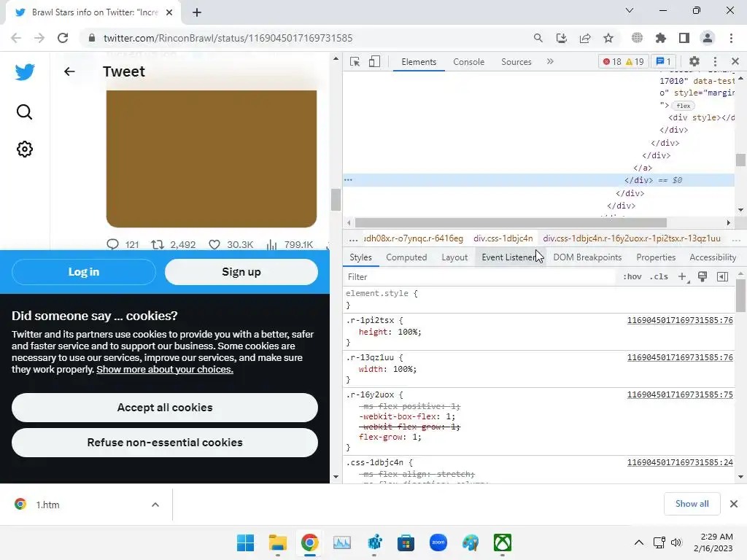Open Chrome extensions puzzle icon

(661, 38)
